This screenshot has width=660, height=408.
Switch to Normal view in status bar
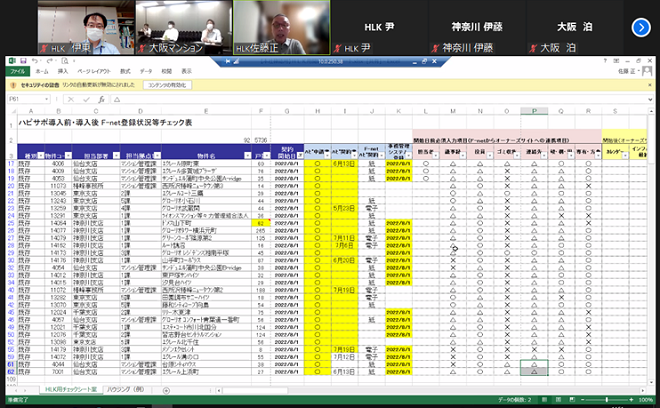pyautogui.click(x=544, y=399)
